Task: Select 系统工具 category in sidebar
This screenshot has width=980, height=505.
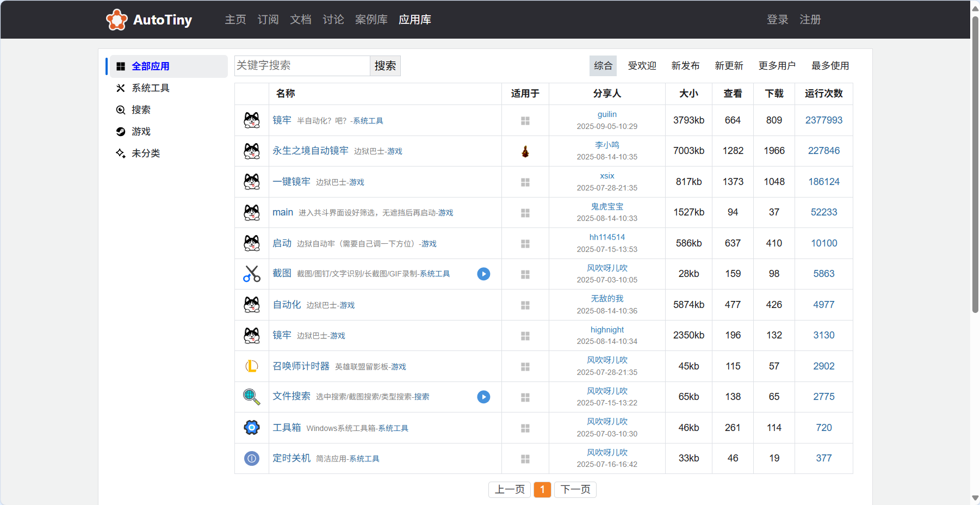Action: 150,88
